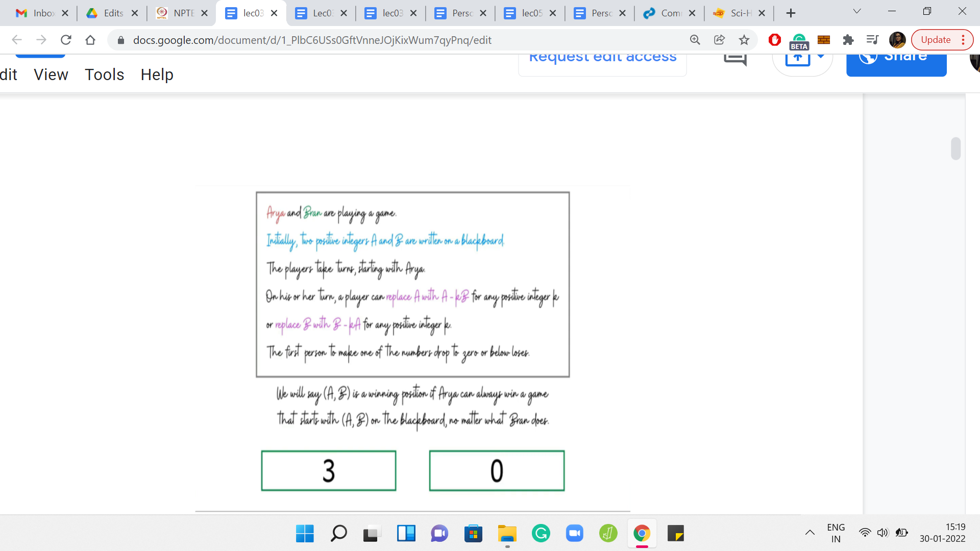
Task: Open the Extensions puzzle icon
Action: click(848, 40)
